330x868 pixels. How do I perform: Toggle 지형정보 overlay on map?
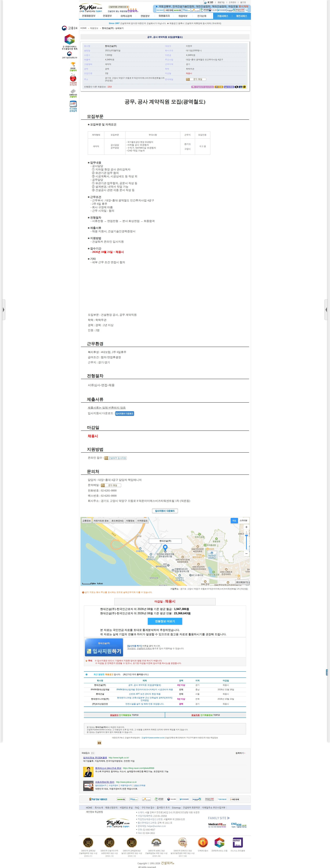(x=130, y=521)
